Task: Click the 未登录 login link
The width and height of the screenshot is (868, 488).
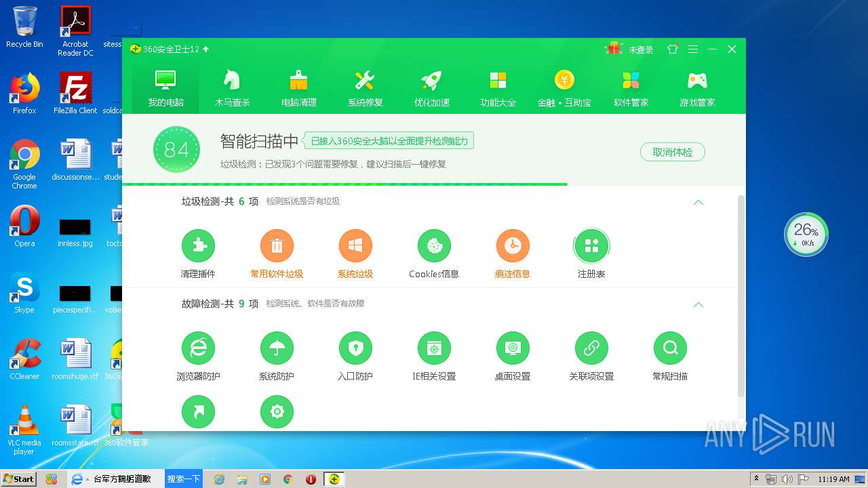Action: [x=641, y=49]
